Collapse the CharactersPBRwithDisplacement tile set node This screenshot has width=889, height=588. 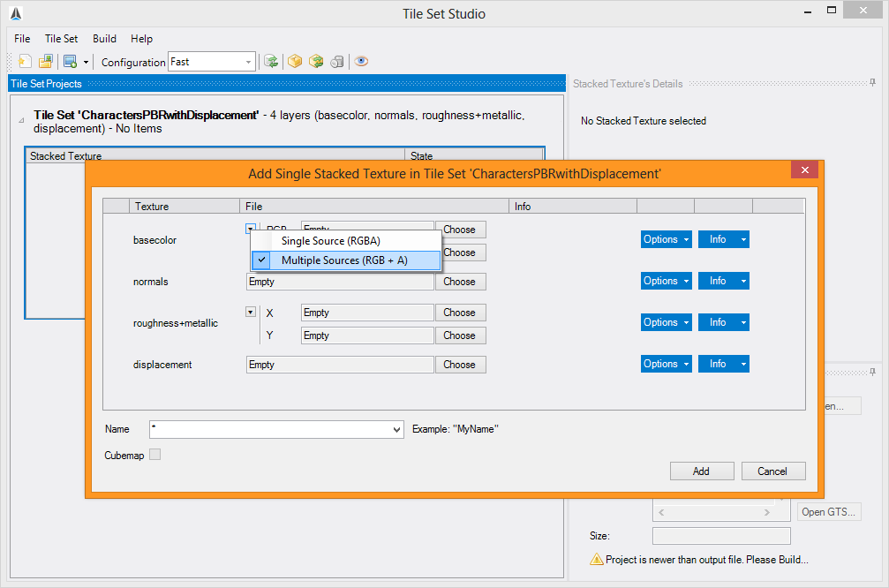21,120
